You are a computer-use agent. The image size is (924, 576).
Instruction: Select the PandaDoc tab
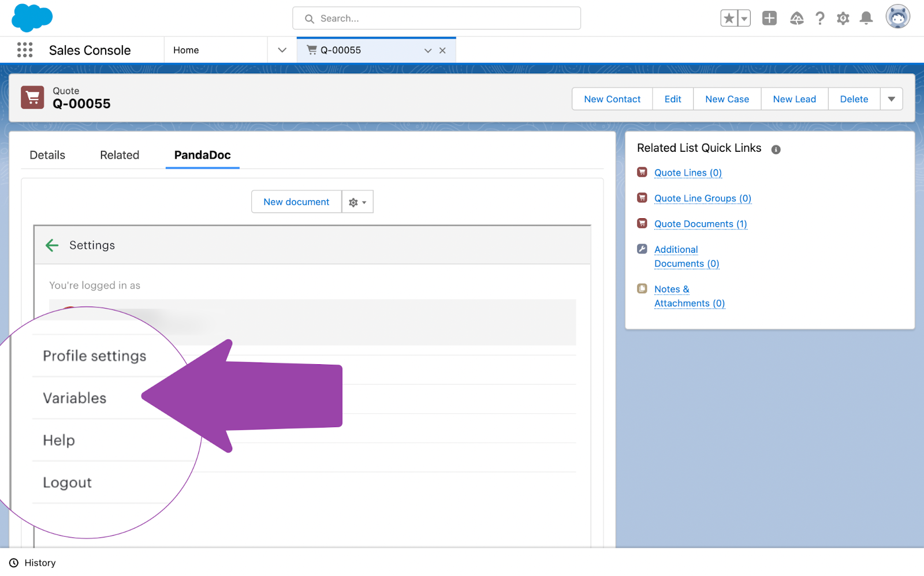203,155
